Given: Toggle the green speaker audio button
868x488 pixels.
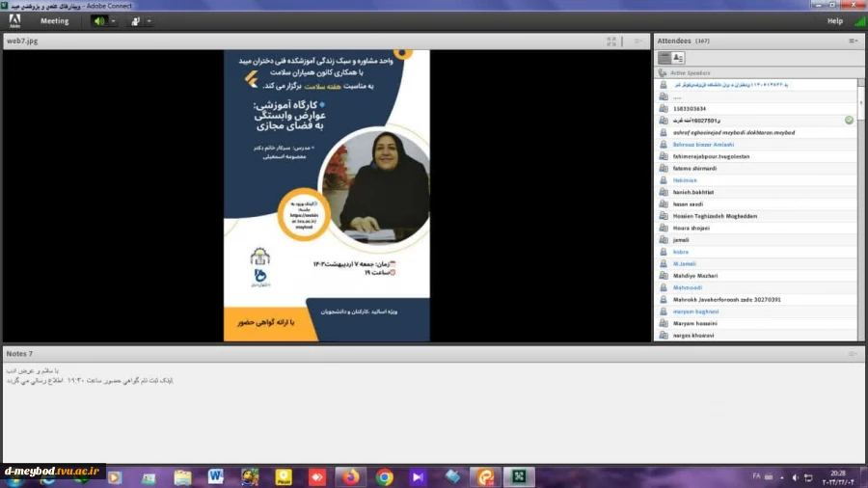Looking at the screenshot, I should pyautogui.click(x=99, y=21).
